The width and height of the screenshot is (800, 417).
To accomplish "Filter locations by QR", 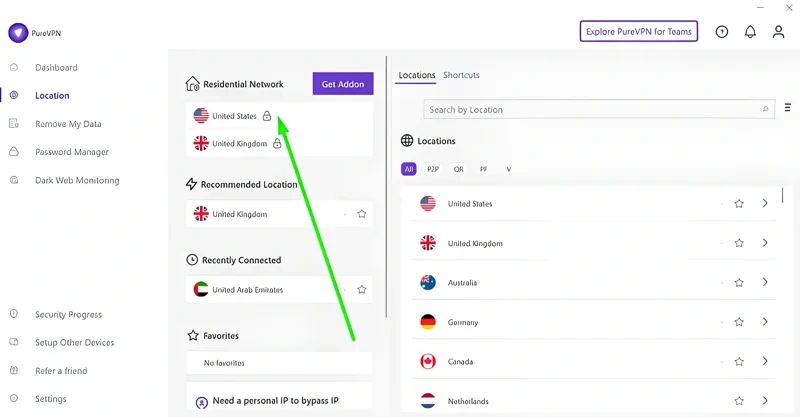I will (458, 169).
